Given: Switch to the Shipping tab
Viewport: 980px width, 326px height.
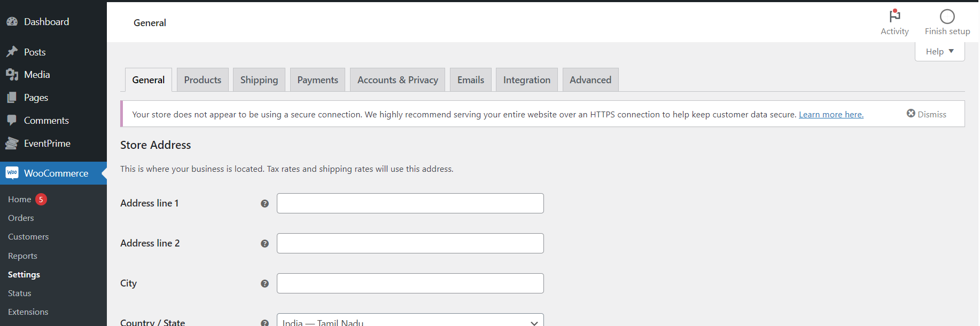Looking at the screenshot, I should 259,80.
